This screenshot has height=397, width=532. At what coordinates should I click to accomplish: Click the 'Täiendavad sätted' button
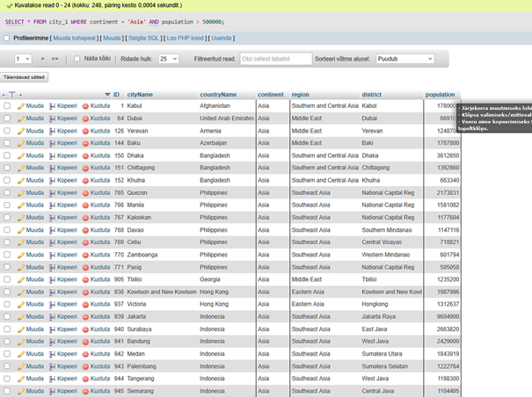pos(25,78)
